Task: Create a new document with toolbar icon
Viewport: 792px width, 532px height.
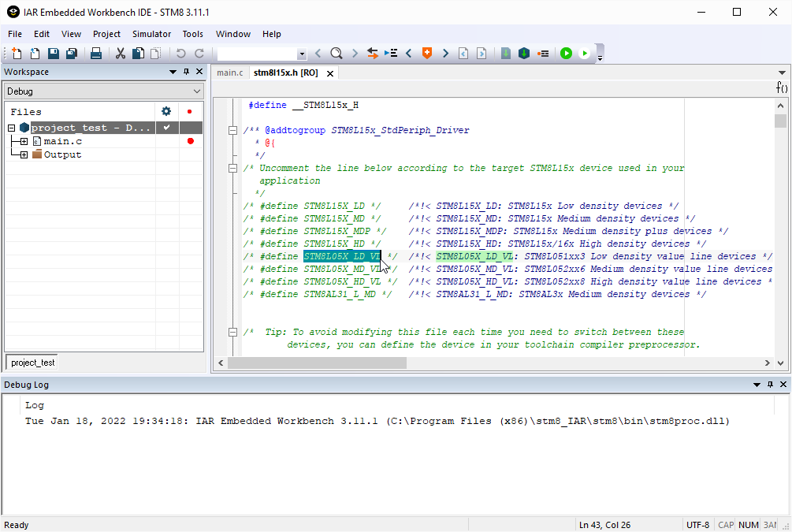Action: pyautogui.click(x=17, y=53)
